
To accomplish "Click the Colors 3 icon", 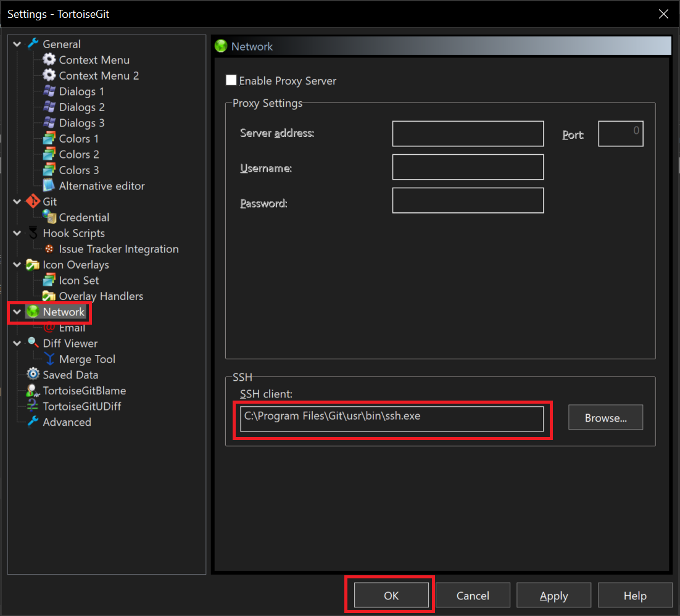I will [x=49, y=170].
